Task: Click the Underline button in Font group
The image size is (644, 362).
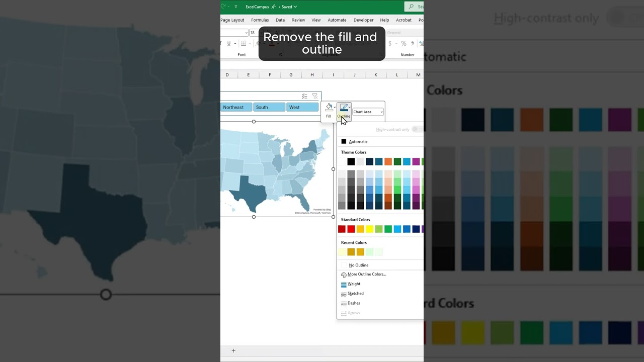Action: 229,44
